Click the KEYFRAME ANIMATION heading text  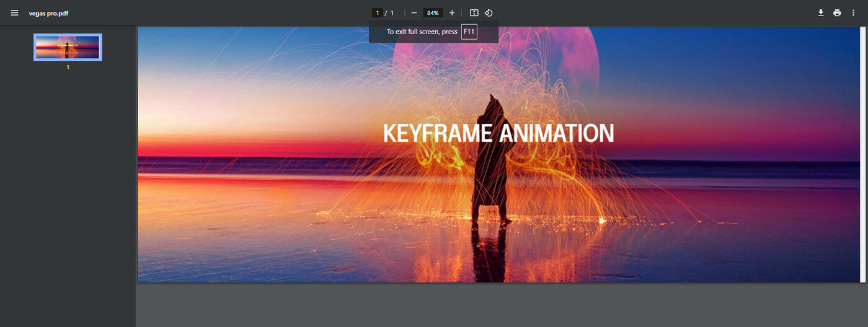pos(498,133)
